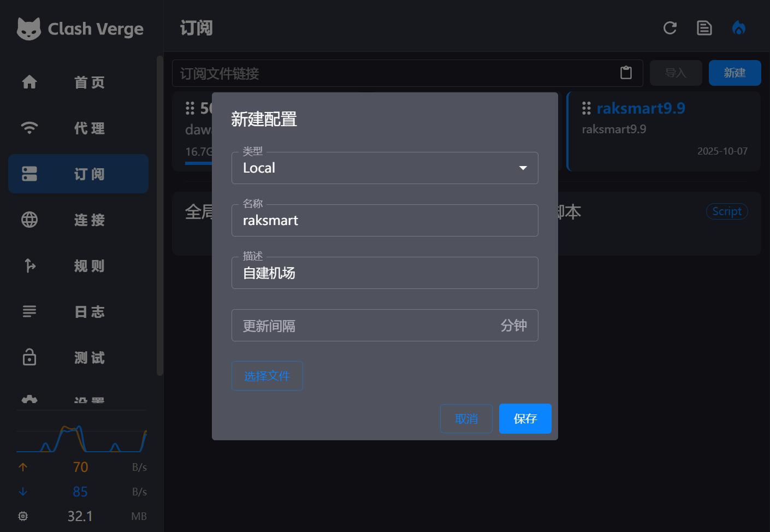Focus the 更新间隔 update interval field
This screenshot has width=770, height=532.
[x=371, y=325]
